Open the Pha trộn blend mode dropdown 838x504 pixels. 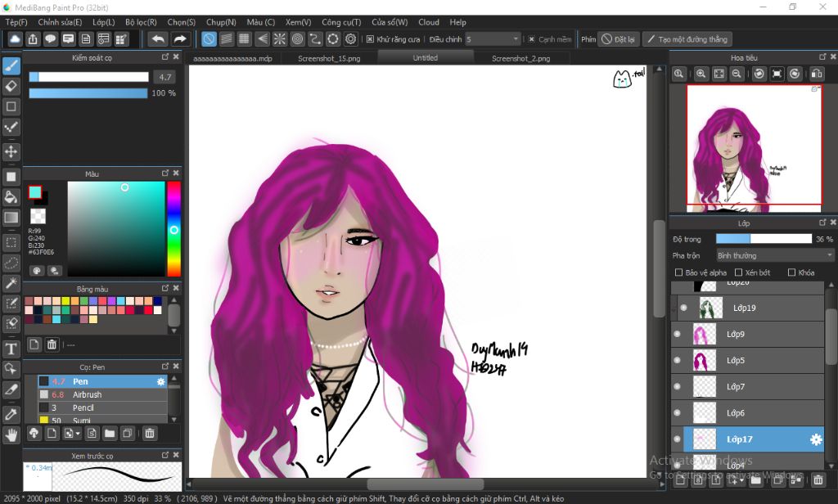(x=775, y=255)
